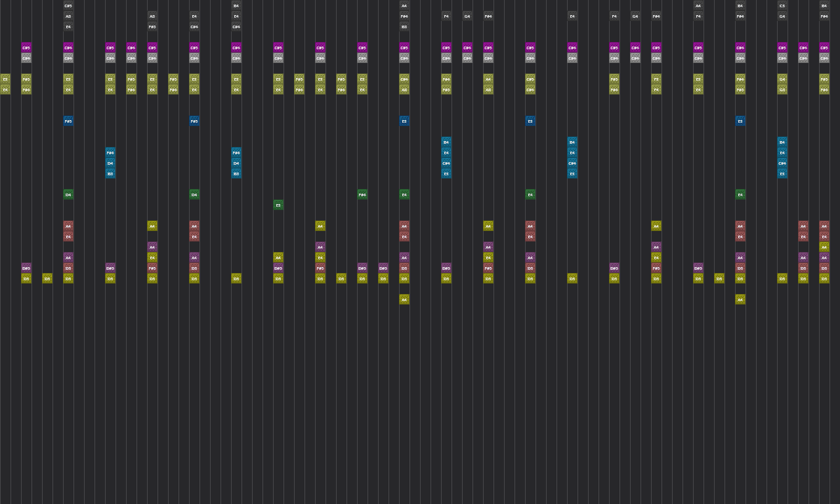This screenshot has height=504, width=840.
Task: Choose the rightmost olive D5 note
Action: [824, 278]
